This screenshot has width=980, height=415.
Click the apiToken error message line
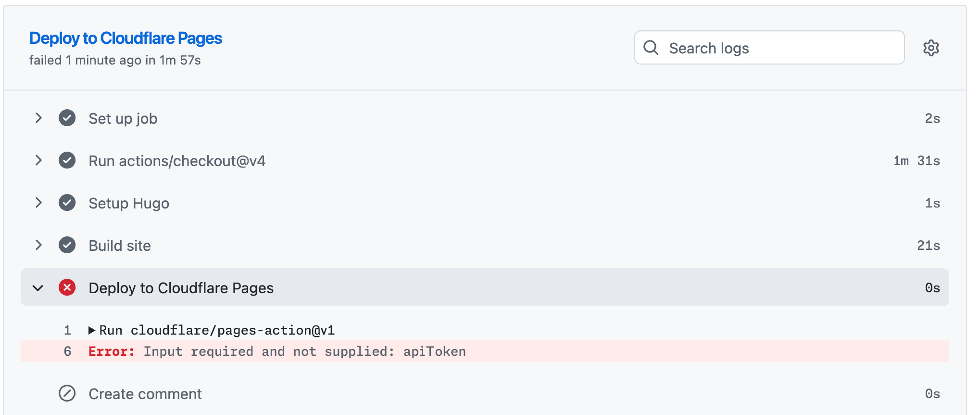[x=485, y=351]
